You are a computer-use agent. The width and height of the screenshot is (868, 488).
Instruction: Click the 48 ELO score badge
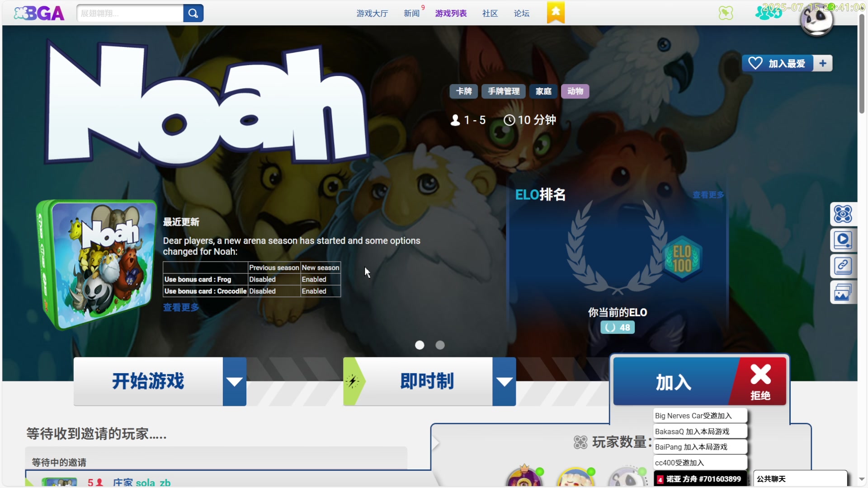618,327
